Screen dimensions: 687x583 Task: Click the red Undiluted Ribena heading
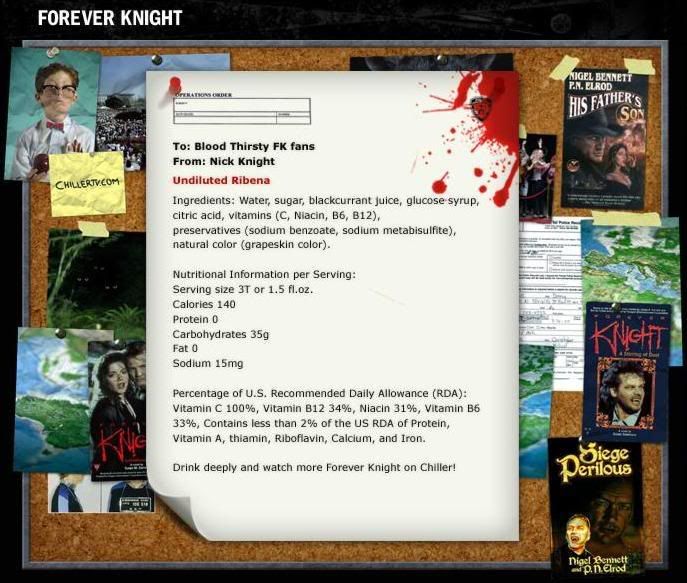(x=221, y=180)
